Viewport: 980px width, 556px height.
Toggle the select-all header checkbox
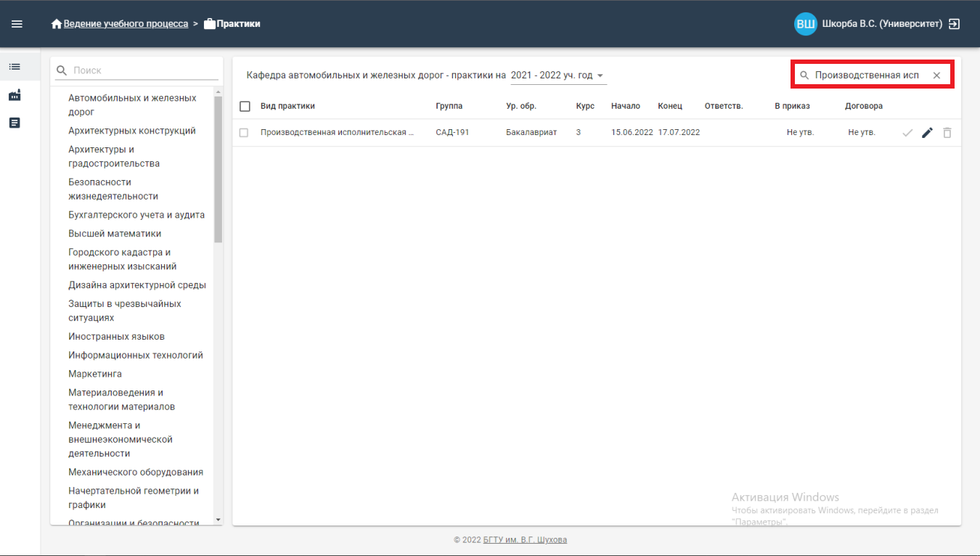245,106
